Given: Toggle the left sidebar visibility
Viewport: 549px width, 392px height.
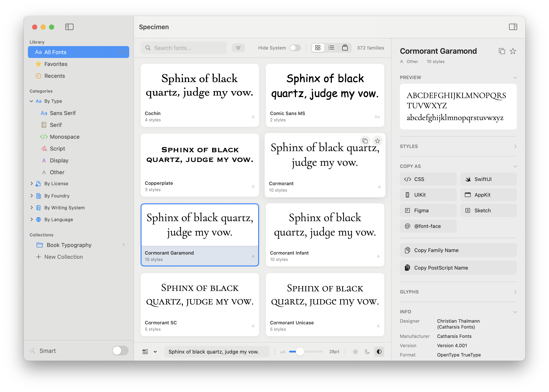Looking at the screenshot, I should pos(69,27).
